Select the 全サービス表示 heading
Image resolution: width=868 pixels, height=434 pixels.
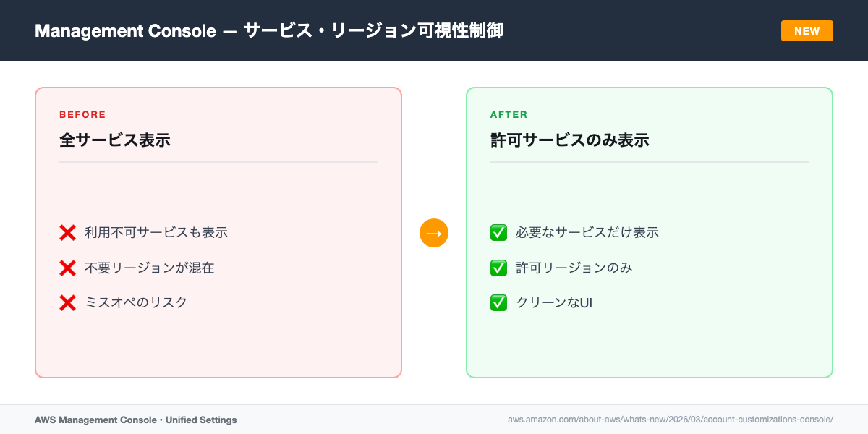[114, 140]
